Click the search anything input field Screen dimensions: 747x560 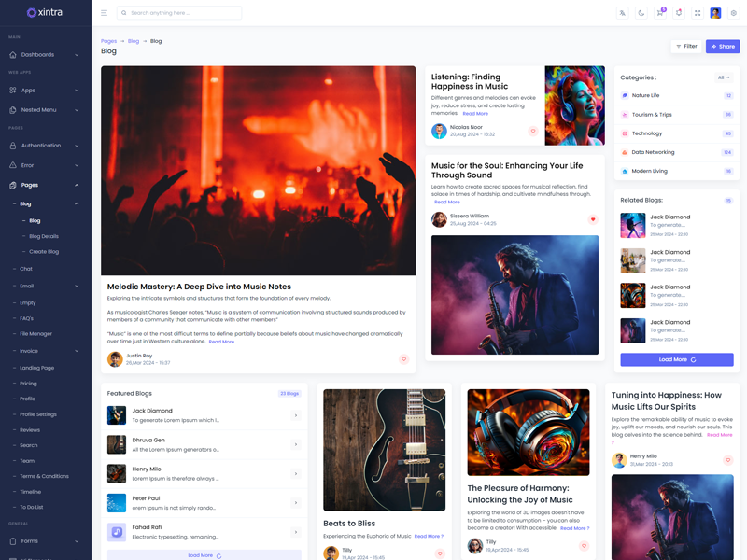[x=182, y=13]
